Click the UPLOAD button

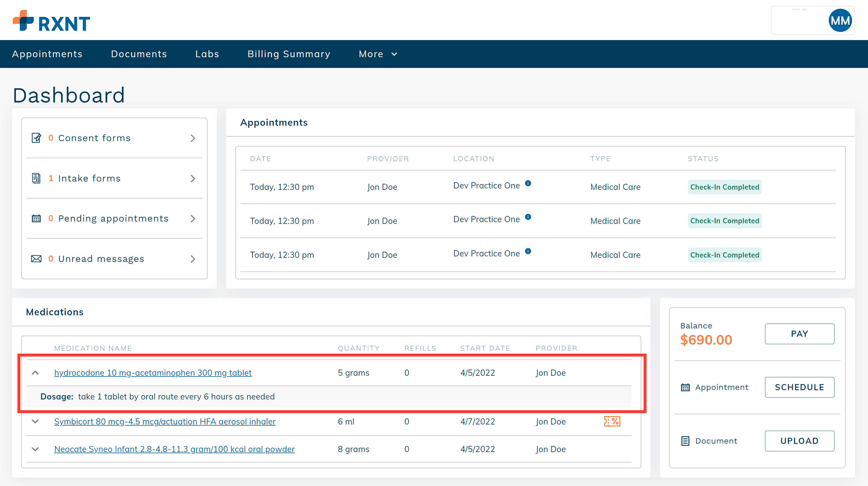[x=799, y=441]
